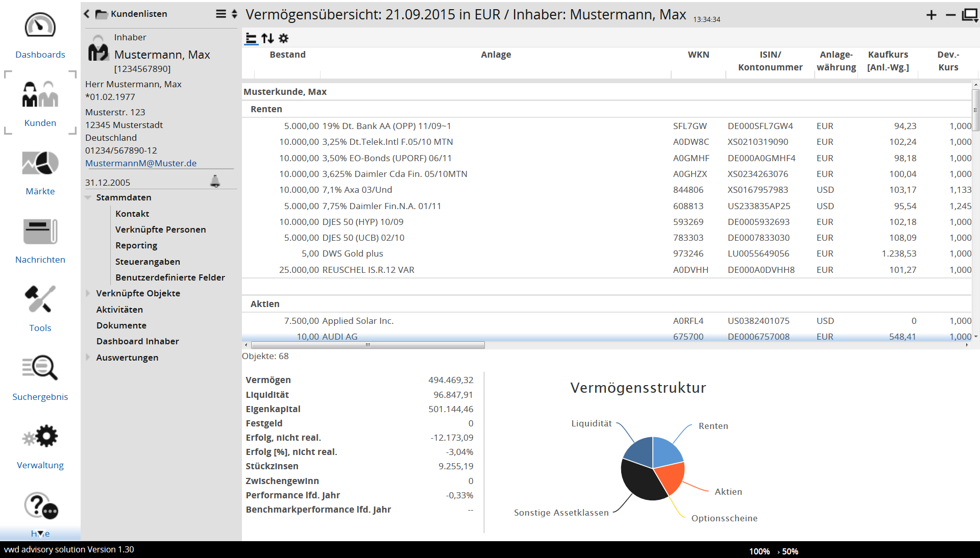Select Dashboard Inhaber in navigation
Screen dimensions: 980x558
click(137, 341)
